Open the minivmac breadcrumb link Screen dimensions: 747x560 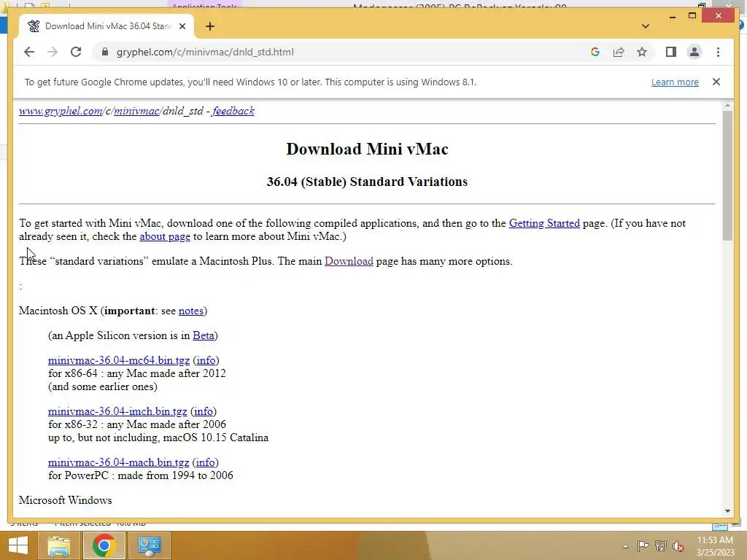[x=136, y=111]
